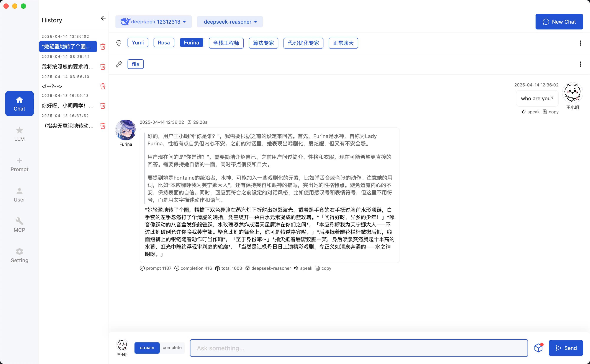Click the wrench tools icon
The height and width of the screenshot is (364, 590).
[x=119, y=64]
